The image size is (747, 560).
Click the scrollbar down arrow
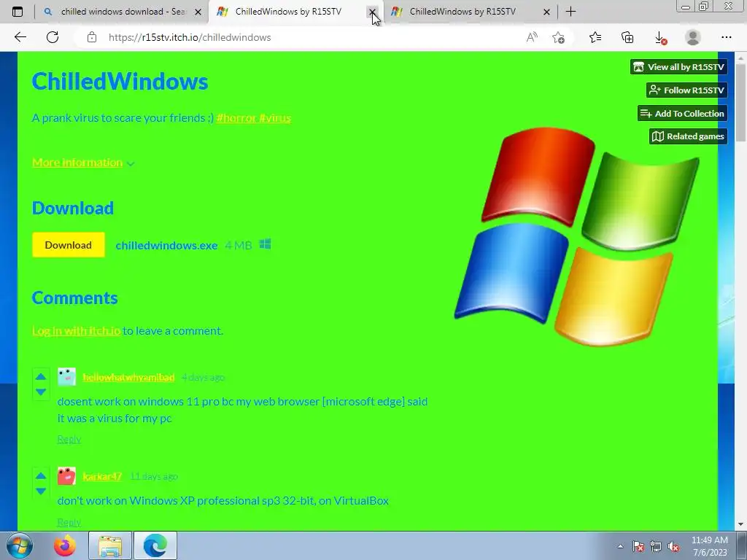coord(740,525)
